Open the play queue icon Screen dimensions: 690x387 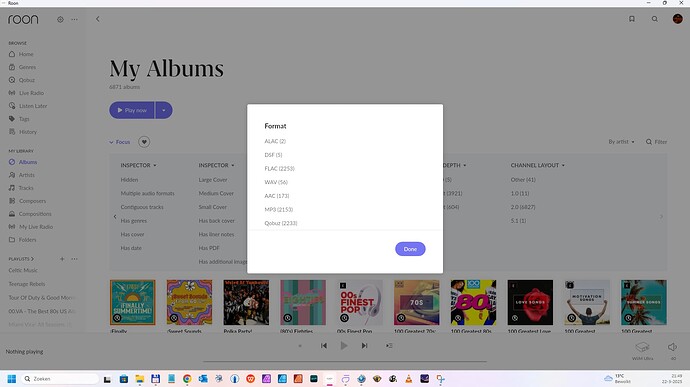389,346
